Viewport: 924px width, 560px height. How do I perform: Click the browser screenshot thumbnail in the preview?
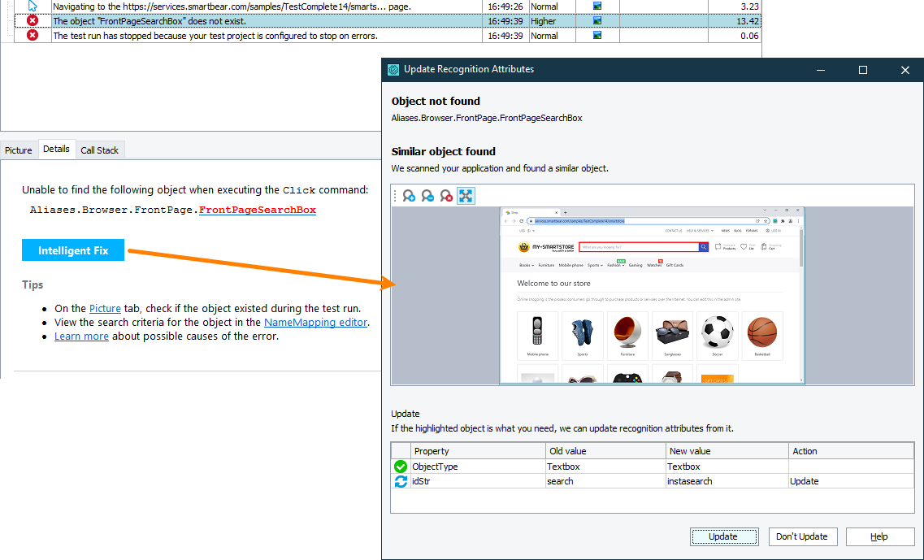[x=652, y=295]
